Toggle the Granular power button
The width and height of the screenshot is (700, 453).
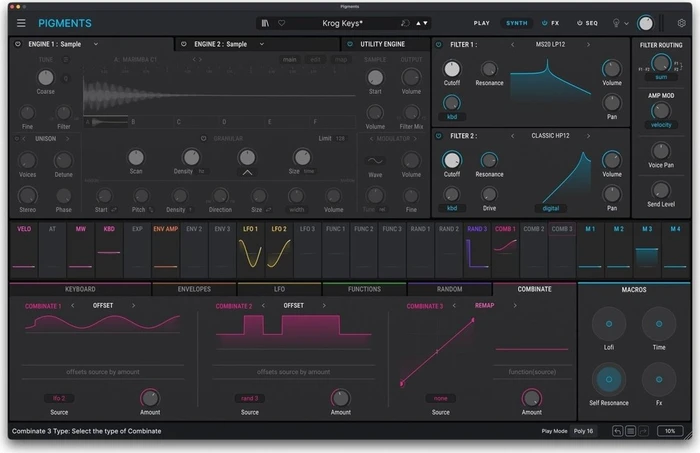204,139
